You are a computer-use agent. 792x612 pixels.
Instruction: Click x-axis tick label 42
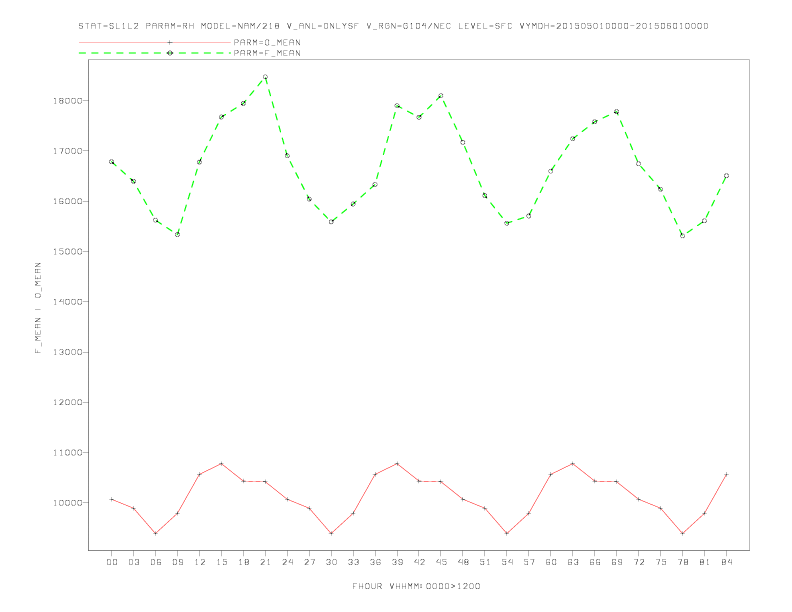(419, 562)
